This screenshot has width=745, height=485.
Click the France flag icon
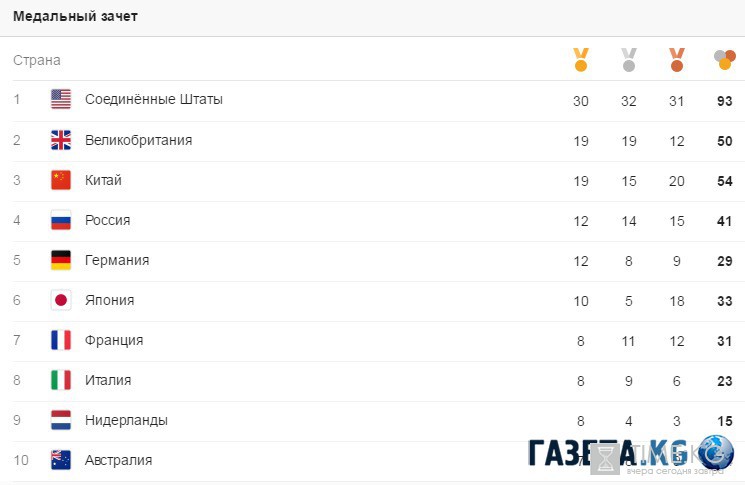tap(61, 340)
